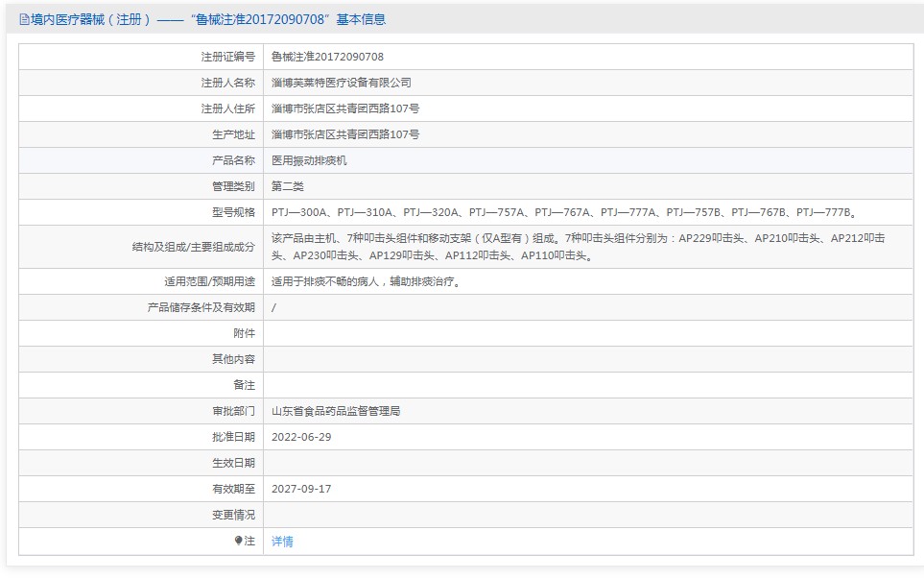
Task: Click the 注册证编号 label
Action: pos(228,57)
